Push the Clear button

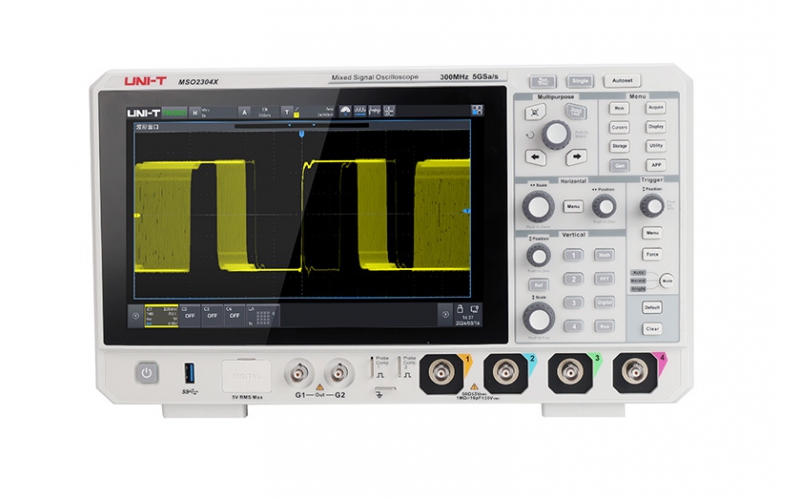click(x=653, y=329)
